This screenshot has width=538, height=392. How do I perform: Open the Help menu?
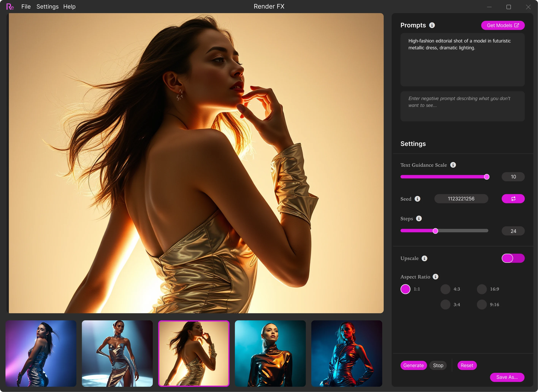pos(69,7)
